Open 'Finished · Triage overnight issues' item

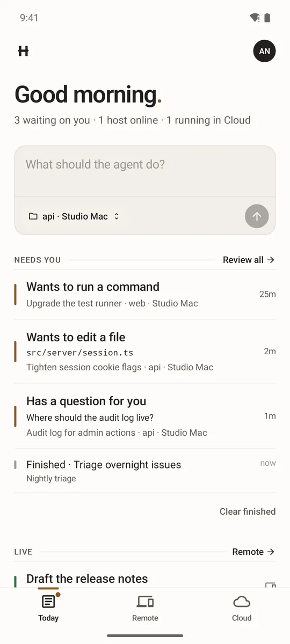pyautogui.click(x=145, y=471)
